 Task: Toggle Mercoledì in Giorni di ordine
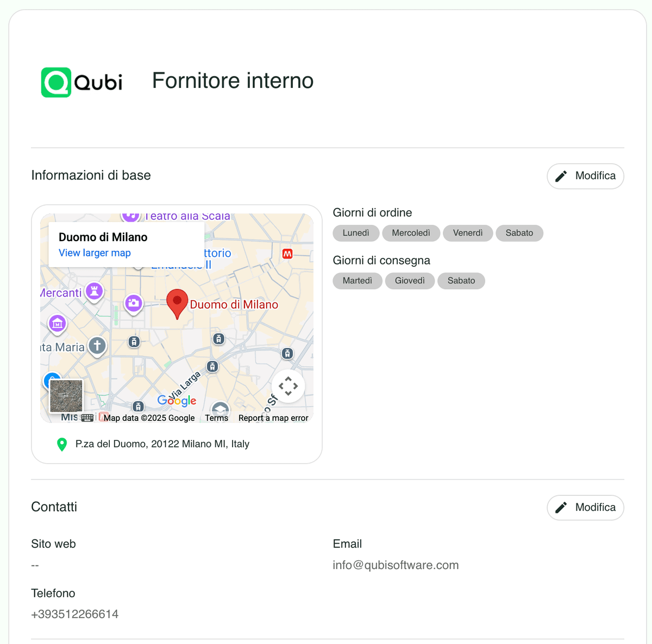pos(411,233)
